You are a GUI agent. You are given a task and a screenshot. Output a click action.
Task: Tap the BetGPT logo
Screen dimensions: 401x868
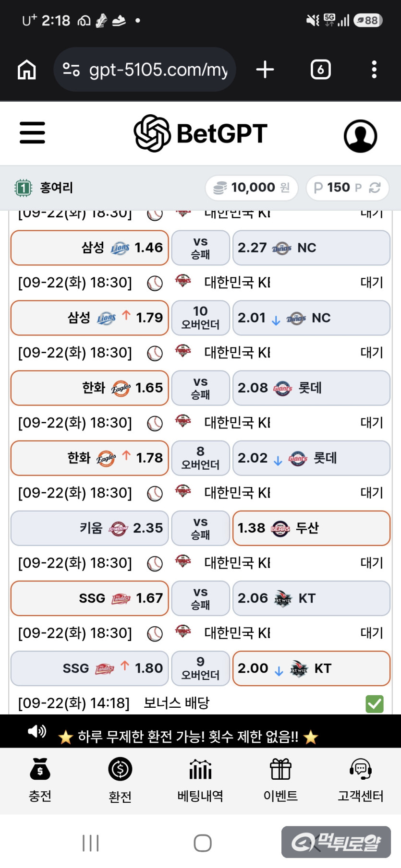(x=200, y=133)
